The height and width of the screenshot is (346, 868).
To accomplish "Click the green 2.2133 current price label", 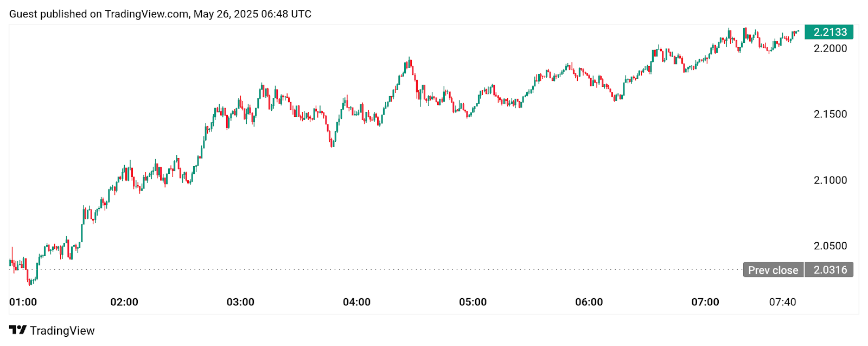I will point(829,32).
